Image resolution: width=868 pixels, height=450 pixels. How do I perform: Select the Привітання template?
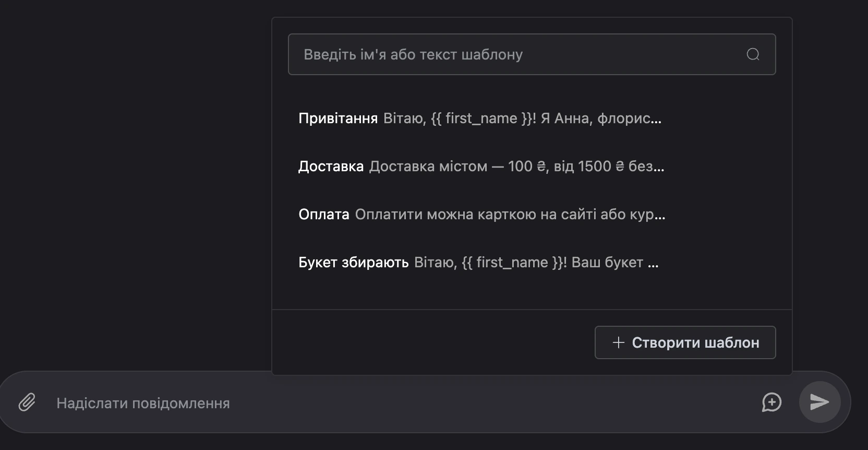(x=532, y=119)
